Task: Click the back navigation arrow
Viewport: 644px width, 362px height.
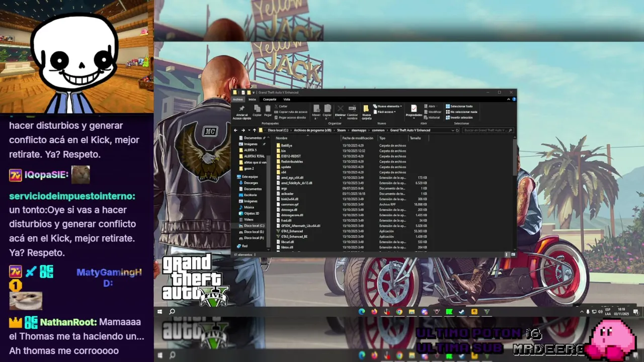Action: pyautogui.click(x=235, y=130)
